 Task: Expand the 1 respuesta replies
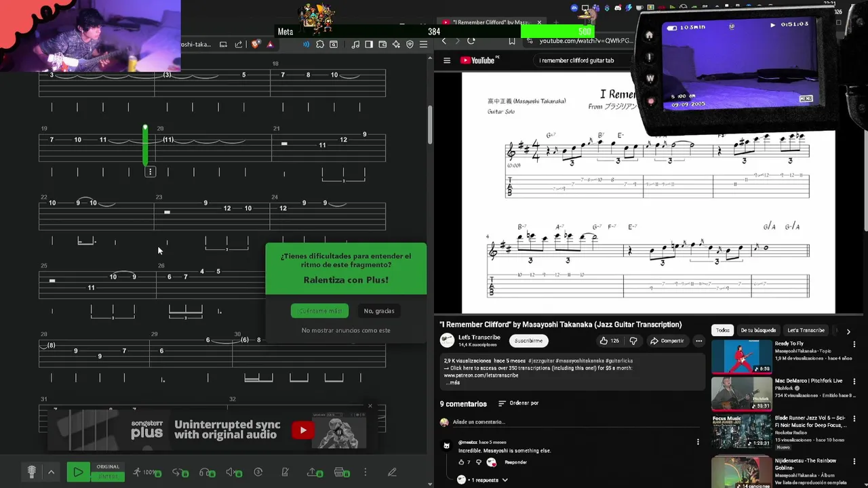pyautogui.click(x=484, y=480)
